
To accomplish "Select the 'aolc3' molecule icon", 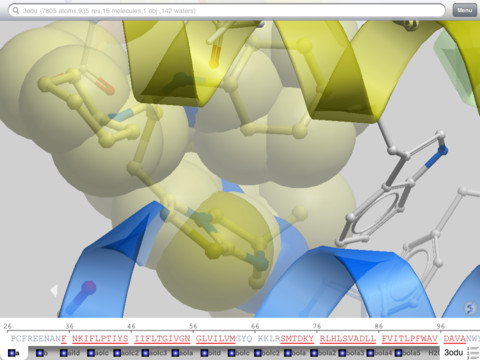I will point(145,353).
